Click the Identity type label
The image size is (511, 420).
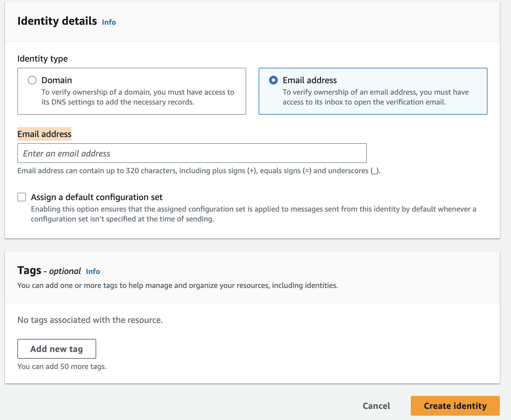(x=43, y=58)
